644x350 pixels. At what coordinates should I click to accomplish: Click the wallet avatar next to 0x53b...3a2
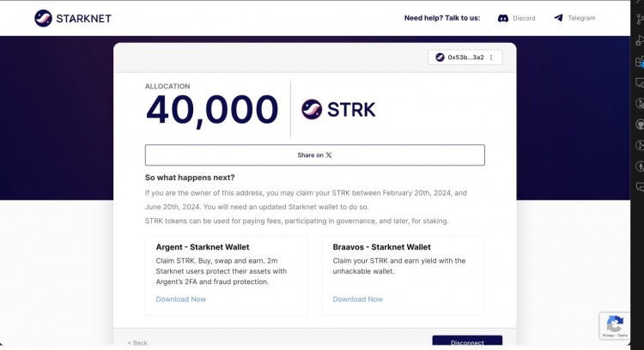pos(440,57)
